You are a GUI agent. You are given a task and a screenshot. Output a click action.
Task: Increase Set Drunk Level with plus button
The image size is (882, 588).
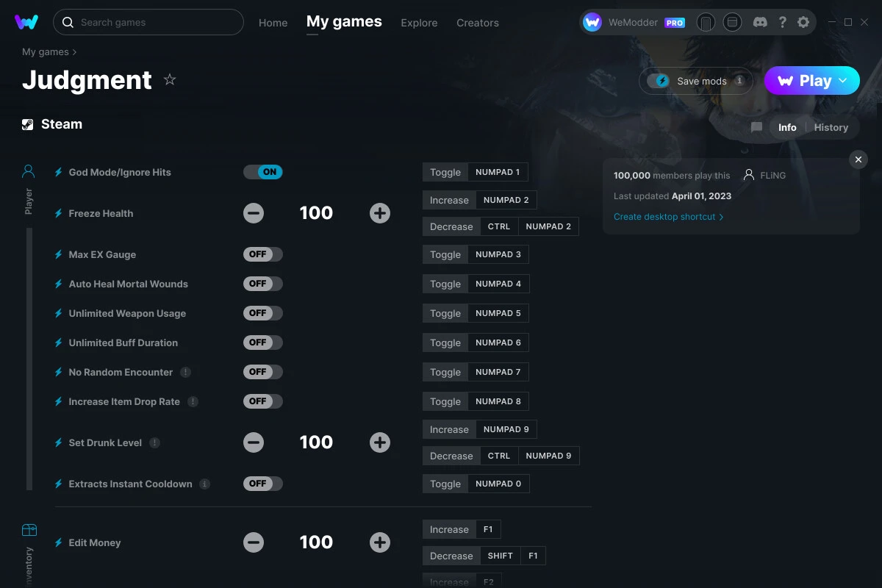tap(380, 442)
